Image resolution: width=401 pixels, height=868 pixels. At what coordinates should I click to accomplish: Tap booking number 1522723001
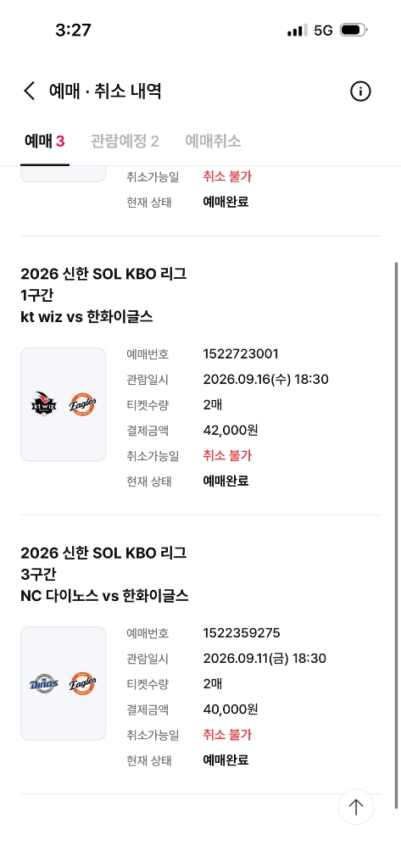pyautogui.click(x=241, y=353)
